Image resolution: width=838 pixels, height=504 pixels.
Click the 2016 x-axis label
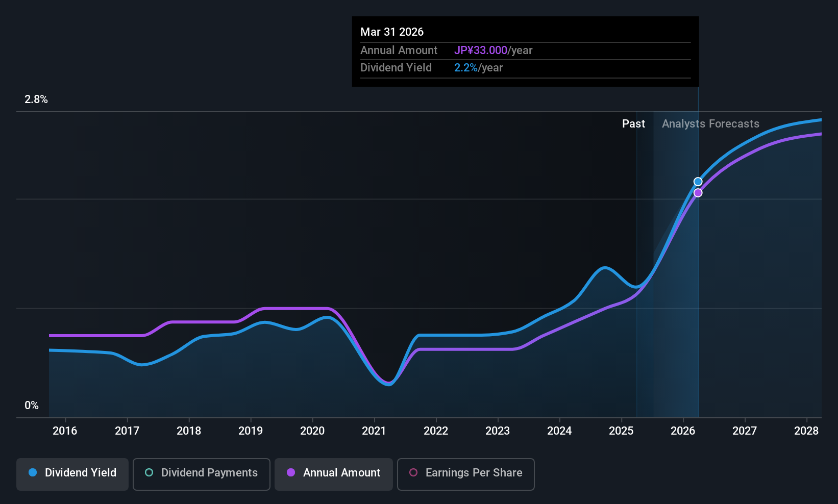point(65,431)
